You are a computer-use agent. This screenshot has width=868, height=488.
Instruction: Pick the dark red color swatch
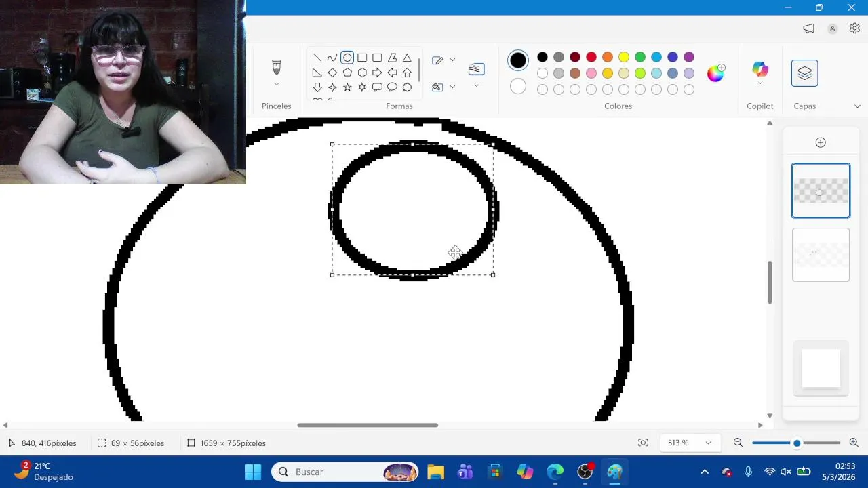pyautogui.click(x=575, y=57)
